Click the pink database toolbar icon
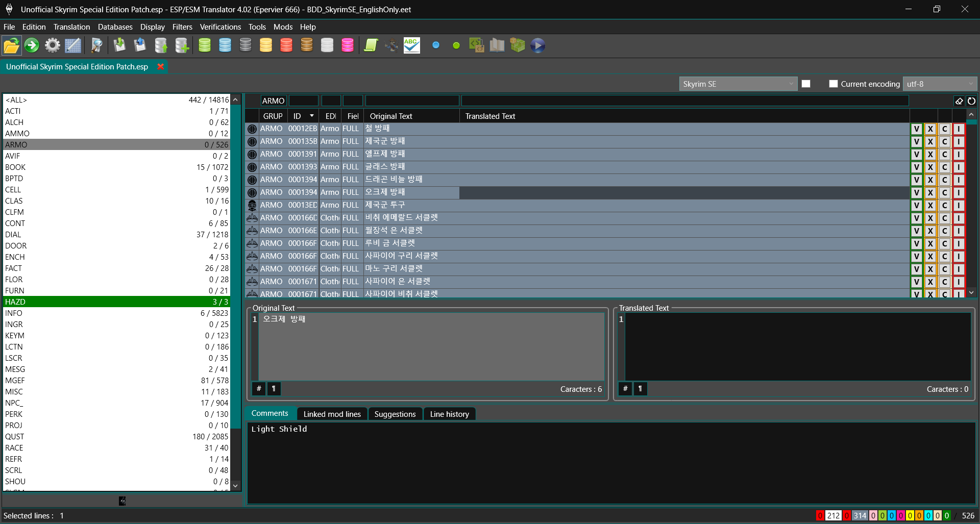Image resolution: width=980 pixels, height=524 pixels. (x=348, y=45)
